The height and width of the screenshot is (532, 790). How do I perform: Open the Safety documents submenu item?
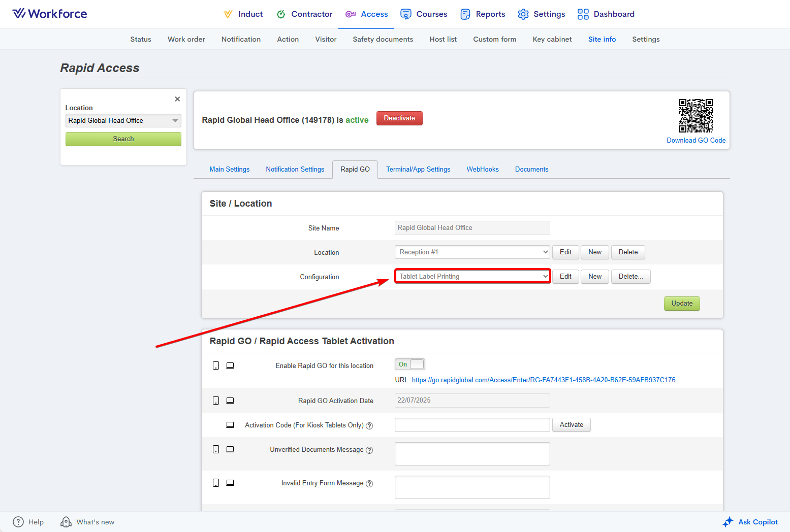(x=383, y=39)
